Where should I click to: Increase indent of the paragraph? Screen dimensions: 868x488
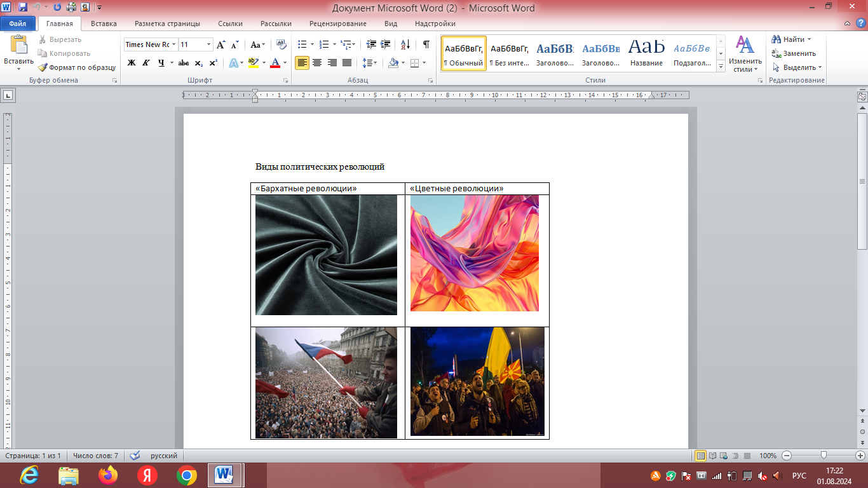tap(385, 44)
